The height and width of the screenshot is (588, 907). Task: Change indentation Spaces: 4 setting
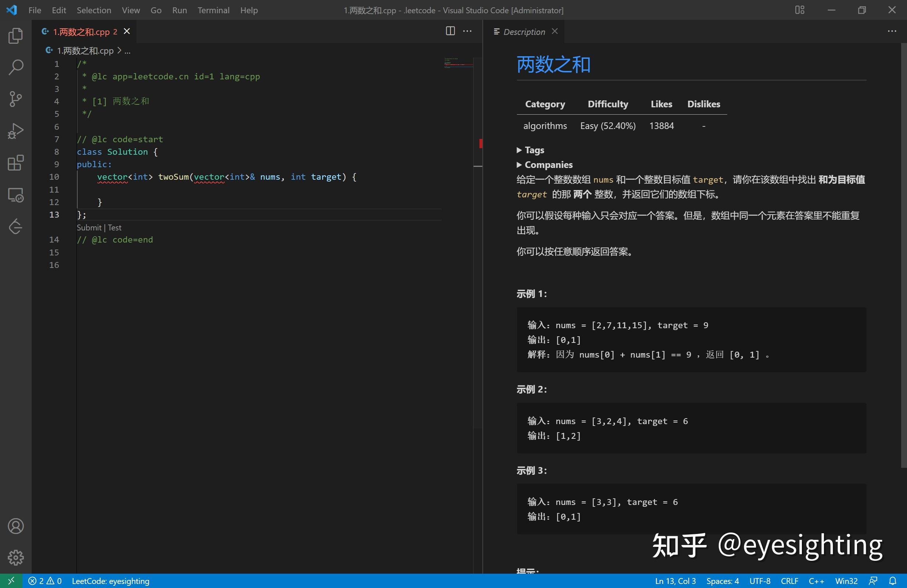722,581
